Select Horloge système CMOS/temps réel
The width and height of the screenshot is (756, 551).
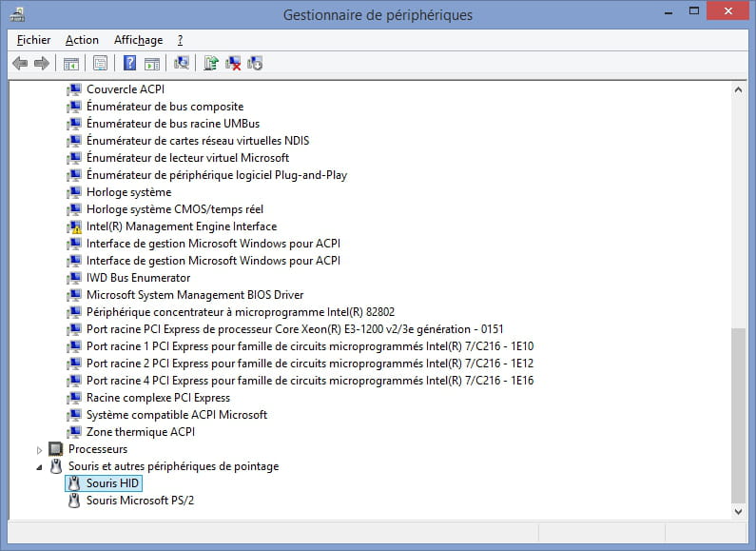point(175,209)
